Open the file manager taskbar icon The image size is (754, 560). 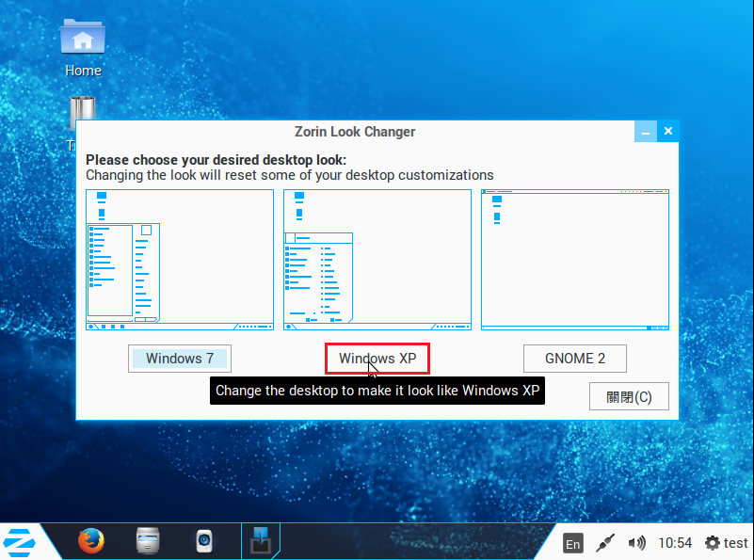pyautogui.click(x=147, y=541)
